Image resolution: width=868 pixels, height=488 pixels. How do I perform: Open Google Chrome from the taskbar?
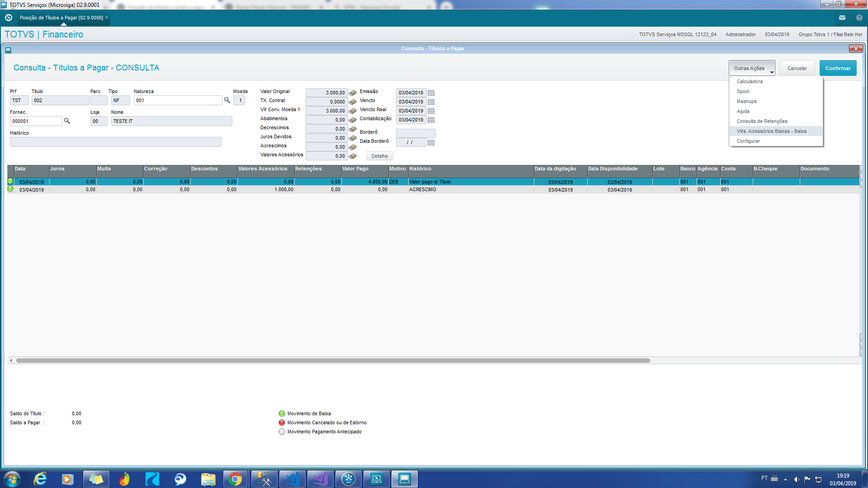tap(235, 479)
